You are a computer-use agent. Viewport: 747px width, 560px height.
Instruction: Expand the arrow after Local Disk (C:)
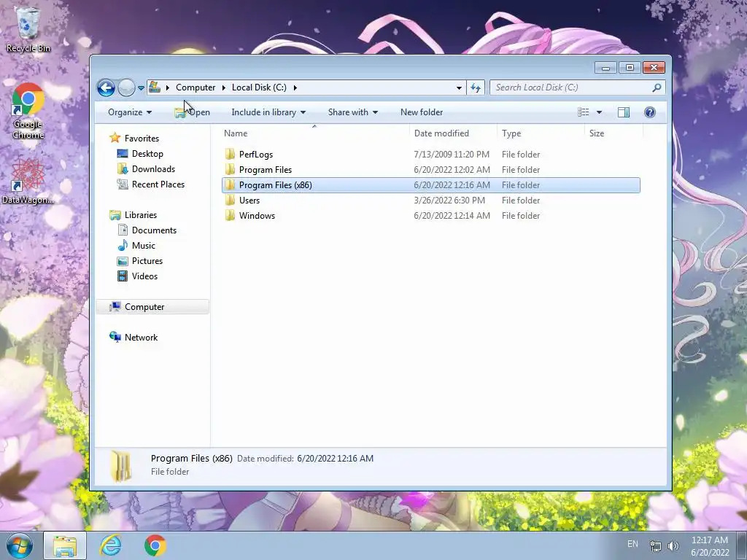[x=295, y=87]
